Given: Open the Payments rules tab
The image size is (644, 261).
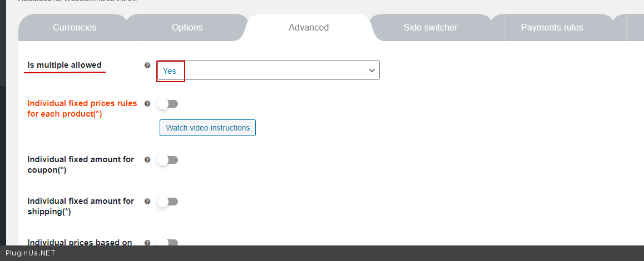Looking at the screenshot, I should [x=552, y=27].
